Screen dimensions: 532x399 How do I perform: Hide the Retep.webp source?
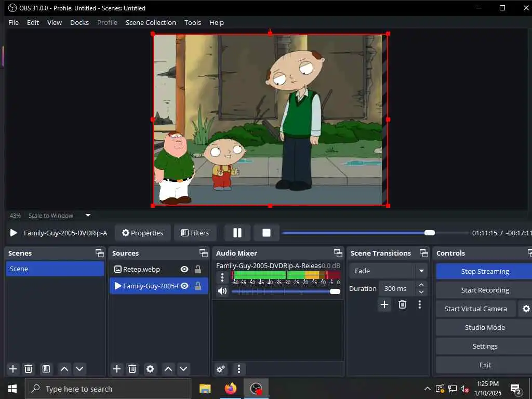point(184,269)
